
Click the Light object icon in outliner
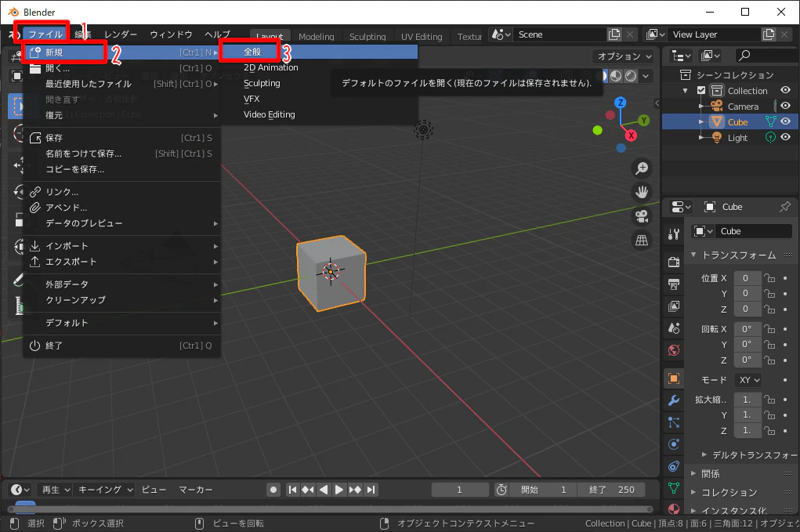pos(717,138)
